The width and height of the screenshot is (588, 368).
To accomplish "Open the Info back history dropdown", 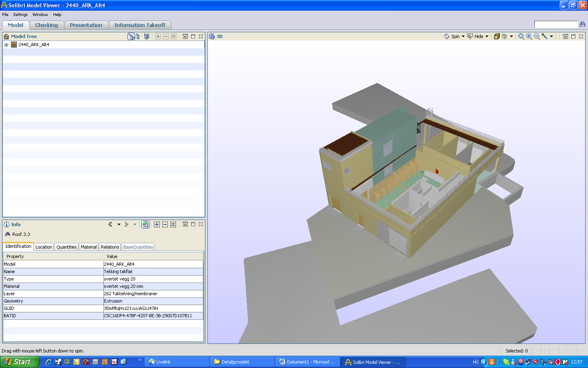I will [x=119, y=224].
